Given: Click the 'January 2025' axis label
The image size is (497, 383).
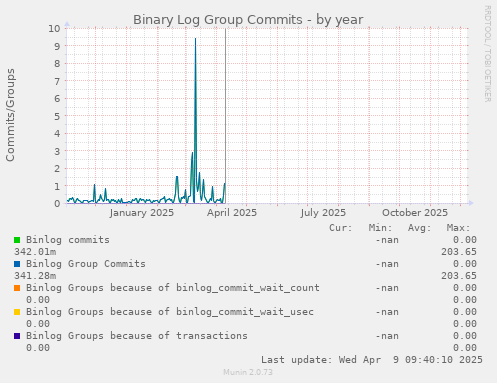Looking at the screenshot, I should click(142, 213).
